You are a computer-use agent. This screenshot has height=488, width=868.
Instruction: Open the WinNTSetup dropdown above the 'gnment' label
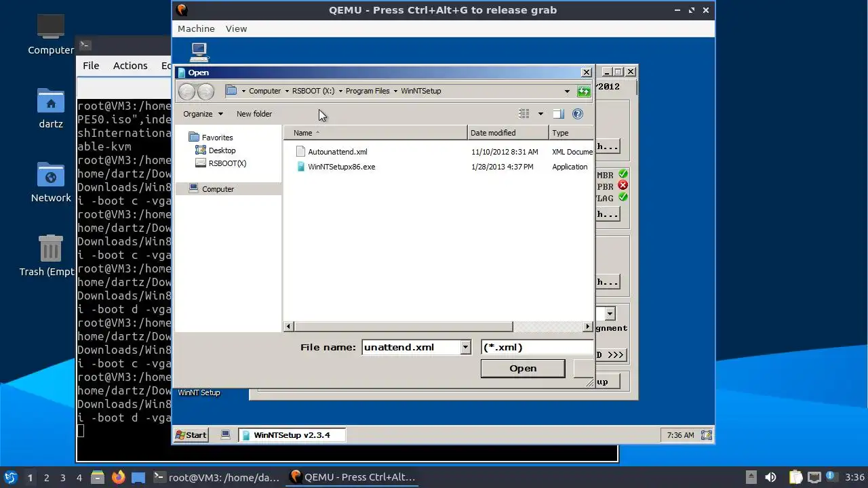(610, 314)
